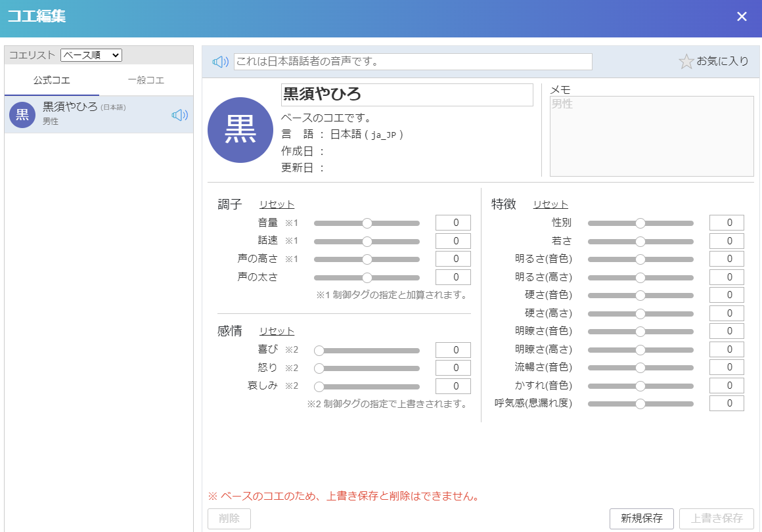Screen dimensions: 762x532
Task: Click the 若さ value box
Action: (727, 241)
